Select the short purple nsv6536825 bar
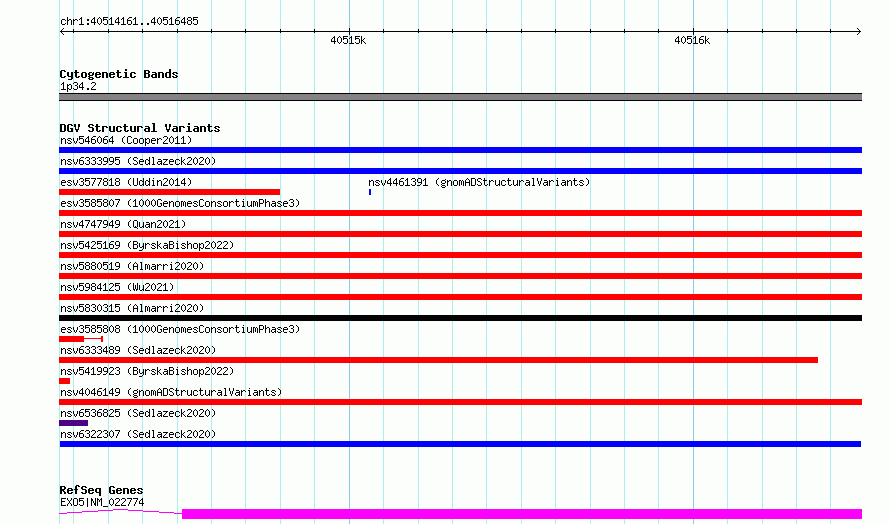 click(73, 423)
